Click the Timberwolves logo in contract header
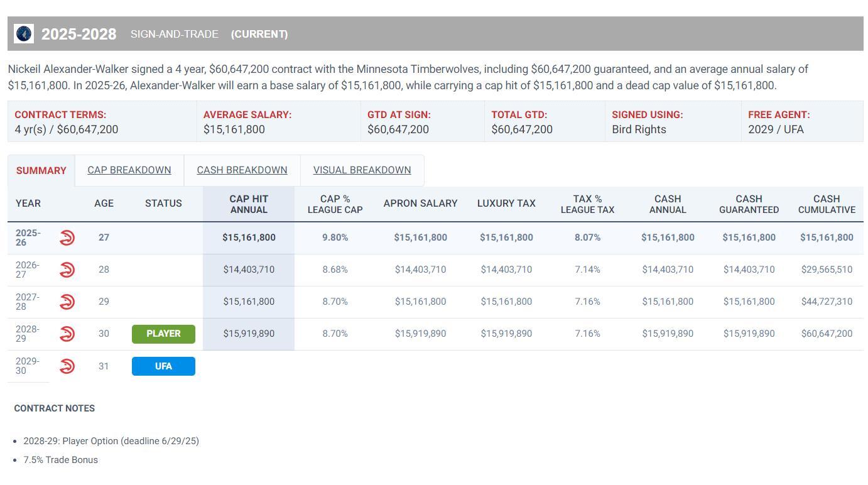The image size is (868, 485). 24,34
